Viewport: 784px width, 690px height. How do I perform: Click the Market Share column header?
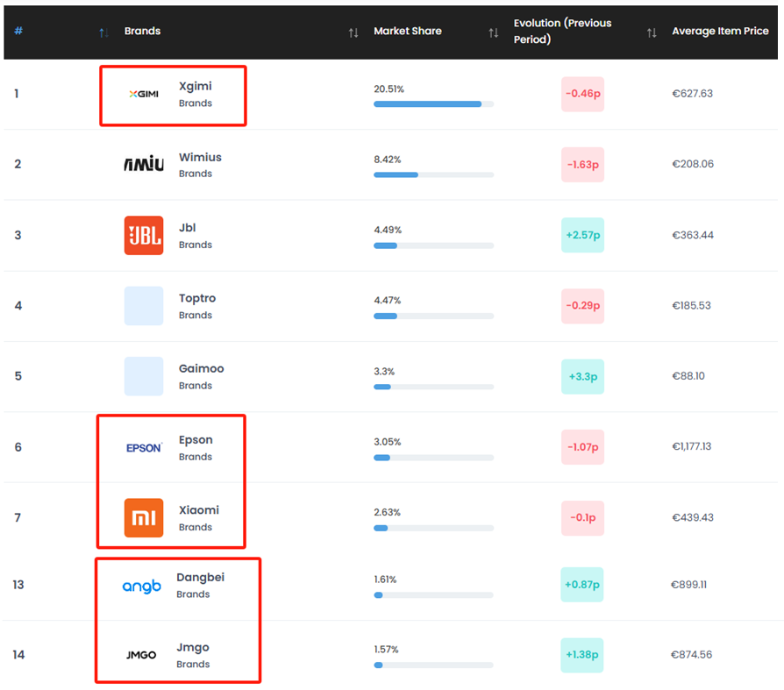[x=407, y=31]
